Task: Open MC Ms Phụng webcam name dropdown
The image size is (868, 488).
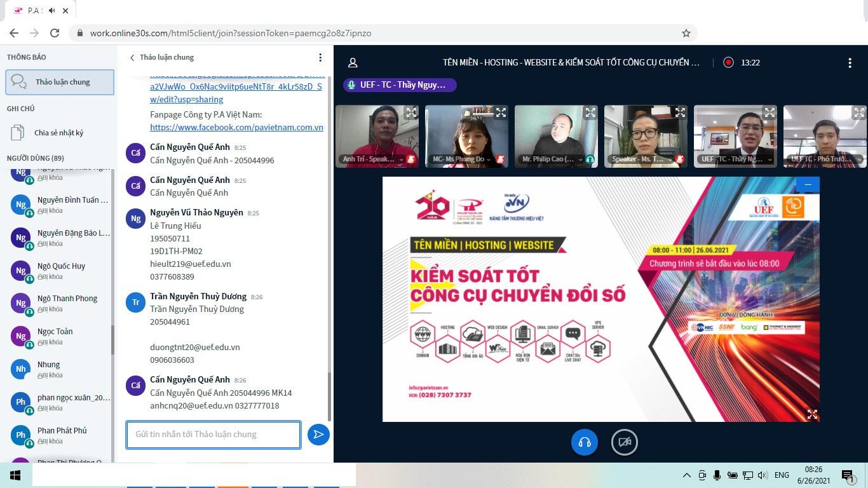Action: (462, 159)
